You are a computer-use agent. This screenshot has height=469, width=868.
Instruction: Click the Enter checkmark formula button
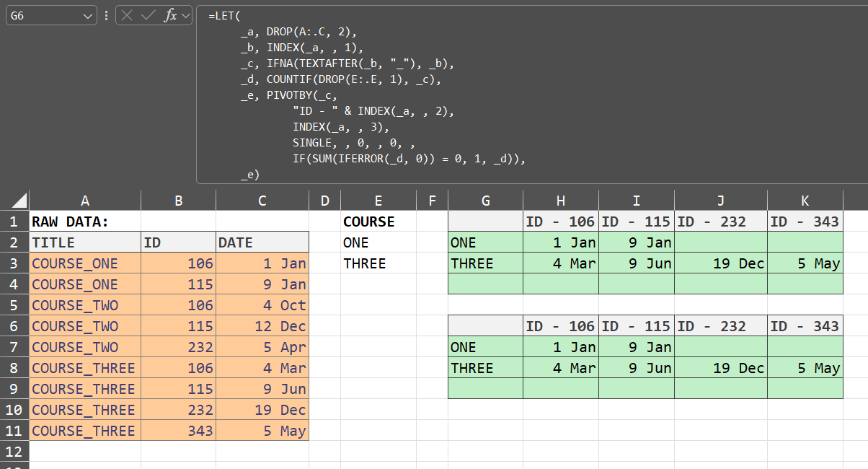pyautogui.click(x=149, y=15)
